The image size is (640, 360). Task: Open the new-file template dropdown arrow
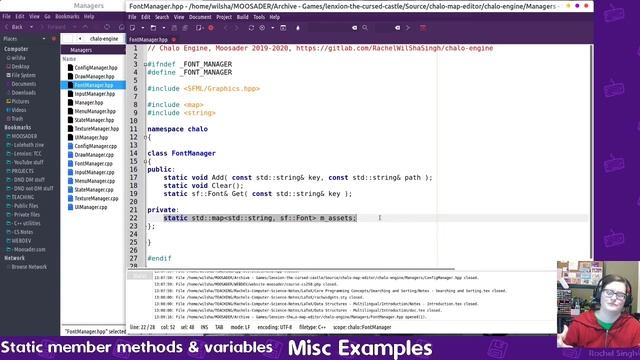(143, 28)
